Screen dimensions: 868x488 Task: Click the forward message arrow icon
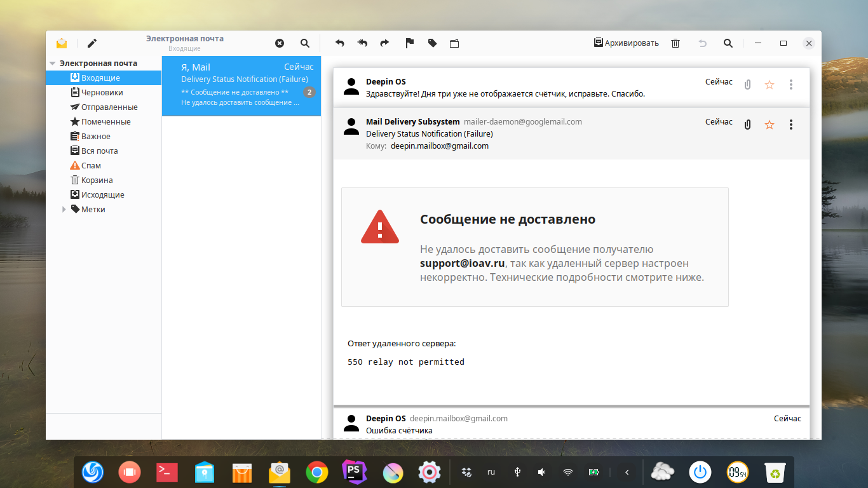384,43
